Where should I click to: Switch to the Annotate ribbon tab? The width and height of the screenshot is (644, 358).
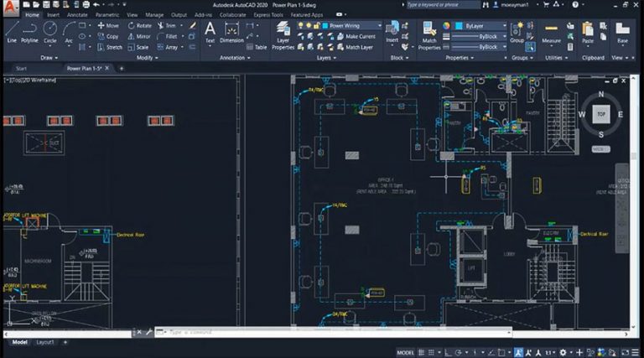click(77, 15)
